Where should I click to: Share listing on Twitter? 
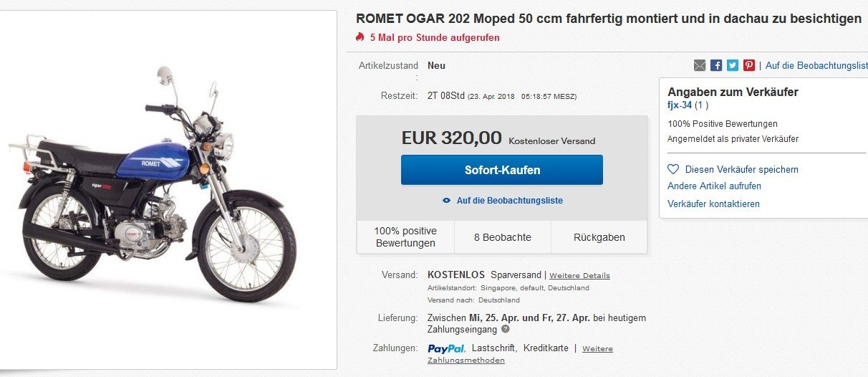[732, 65]
